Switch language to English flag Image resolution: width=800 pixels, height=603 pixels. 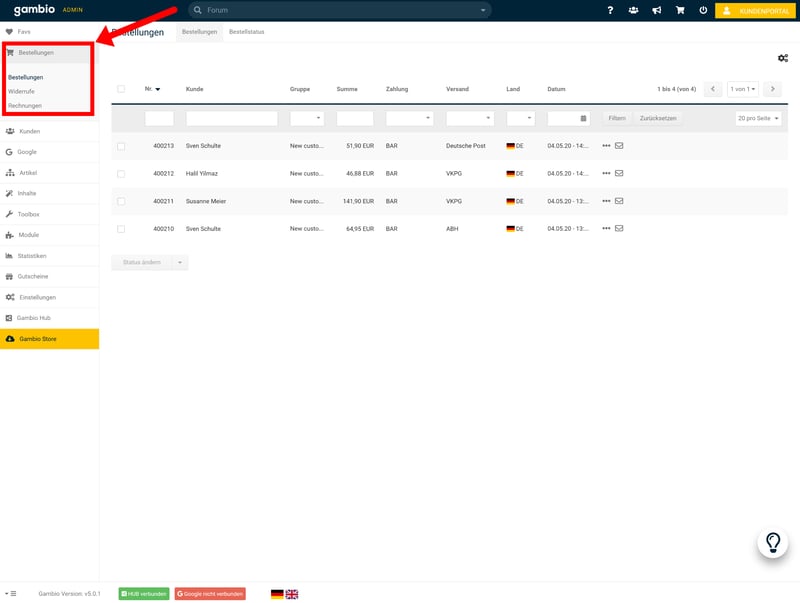coord(292,594)
